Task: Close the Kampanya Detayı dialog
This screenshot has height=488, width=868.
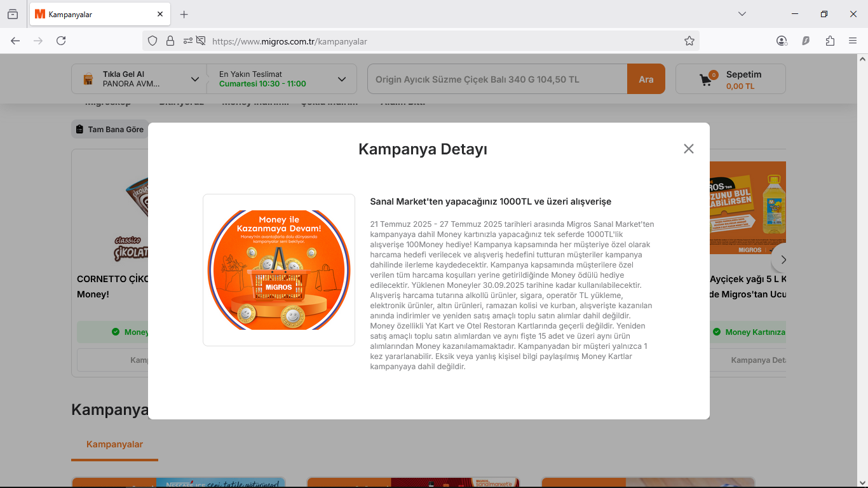Action: pyautogui.click(x=688, y=149)
